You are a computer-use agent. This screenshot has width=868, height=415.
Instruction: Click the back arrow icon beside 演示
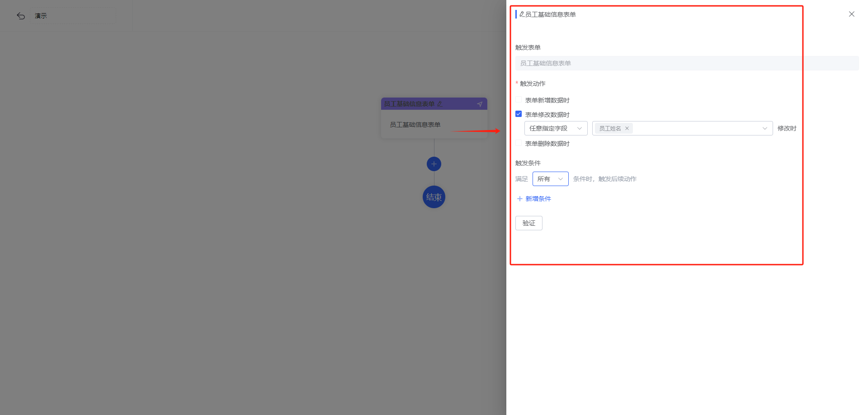click(21, 16)
